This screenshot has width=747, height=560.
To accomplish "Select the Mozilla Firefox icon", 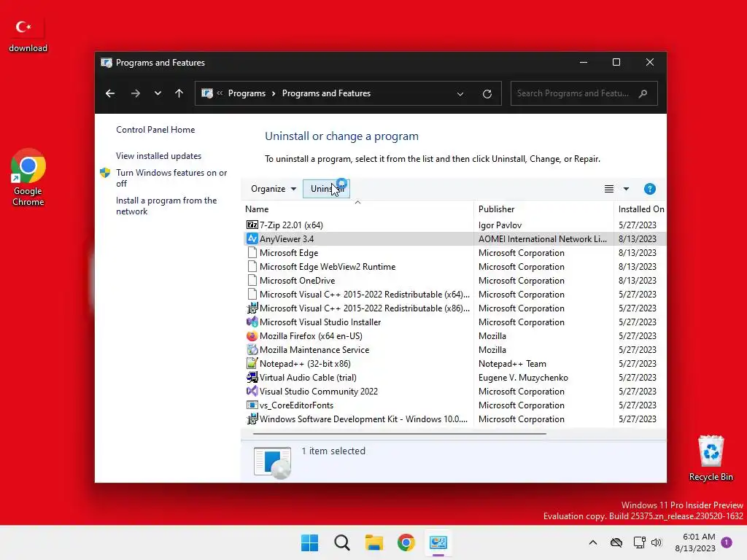I will [x=252, y=335].
